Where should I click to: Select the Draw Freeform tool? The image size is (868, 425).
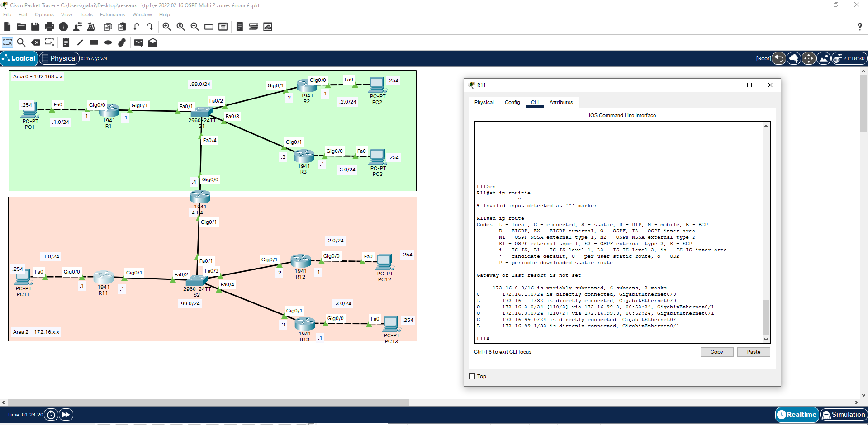click(122, 42)
